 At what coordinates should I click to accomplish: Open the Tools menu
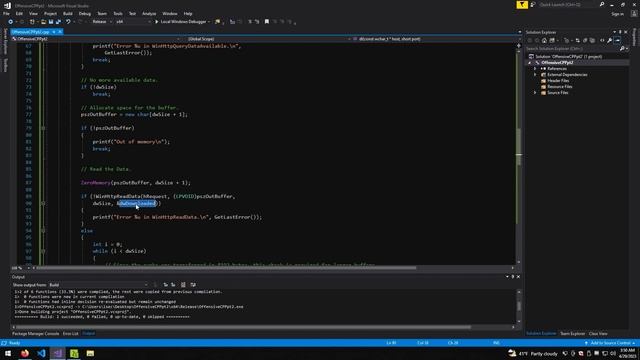[118, 13]
